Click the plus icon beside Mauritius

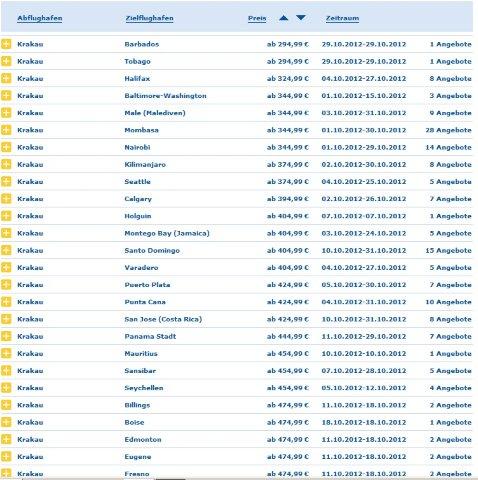(6, 353)
